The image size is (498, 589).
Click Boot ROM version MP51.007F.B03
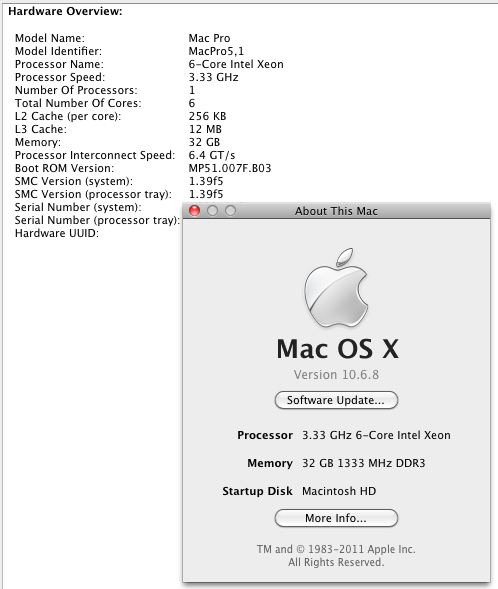[x=229, y=168]
